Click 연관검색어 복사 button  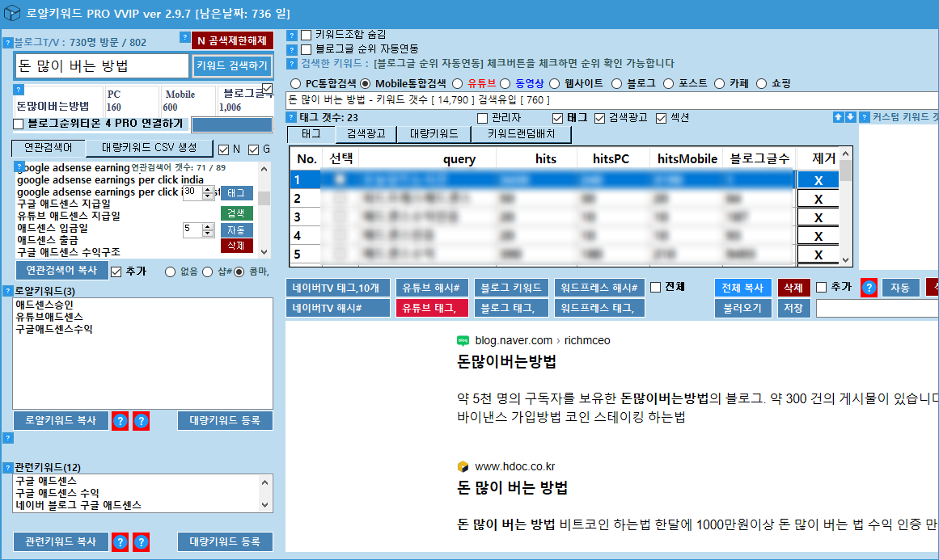[61, 271]
